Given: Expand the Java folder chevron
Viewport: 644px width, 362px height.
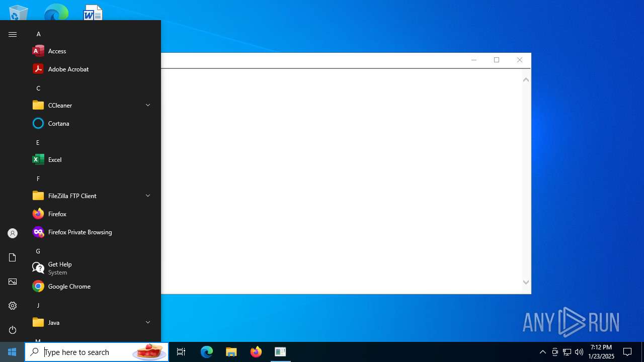Looking at the screenshot, I should tap(148, 322).
